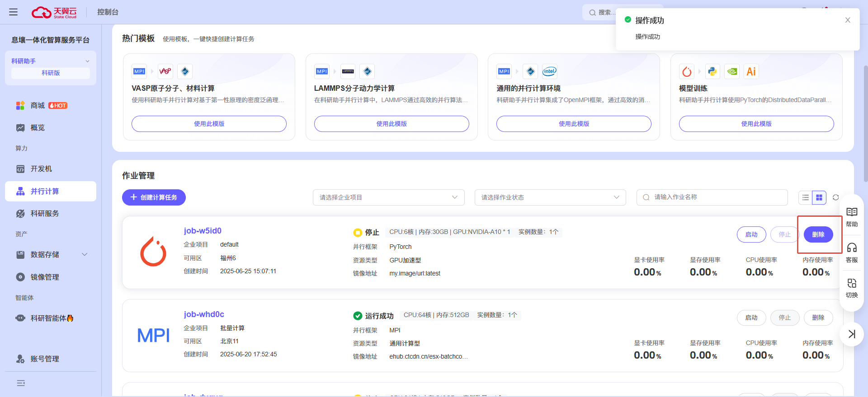
Task: Collapse the floating right-side panel arrow
Action: [x=852, y=334]
